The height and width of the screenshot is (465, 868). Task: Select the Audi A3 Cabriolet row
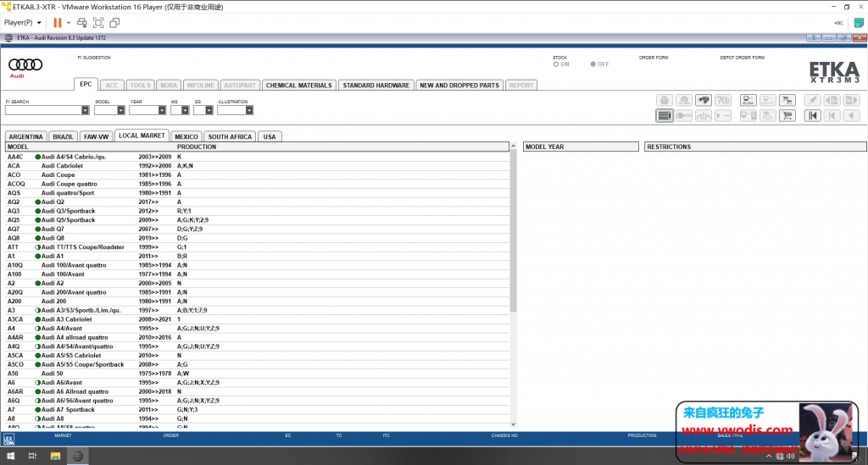tap(258, 319)
